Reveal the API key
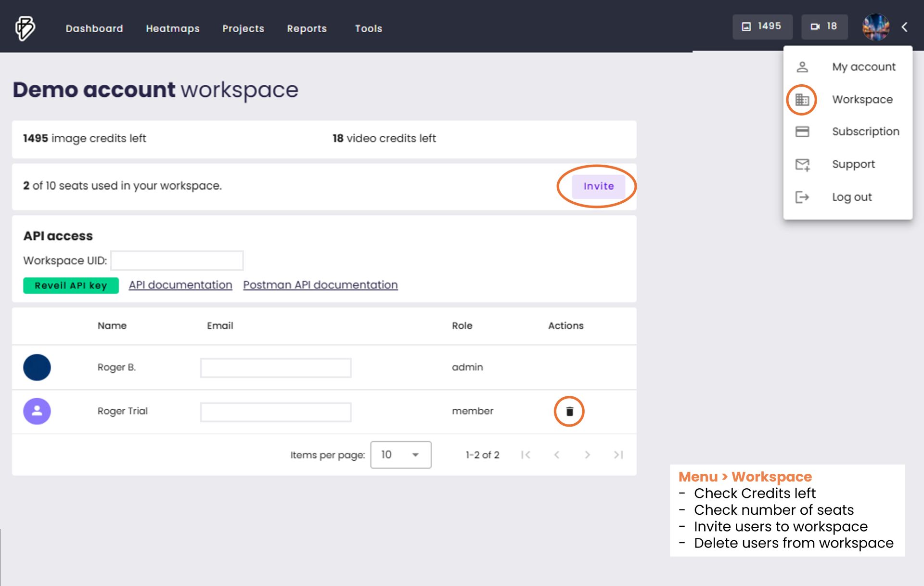 click(x=71, y=286)
